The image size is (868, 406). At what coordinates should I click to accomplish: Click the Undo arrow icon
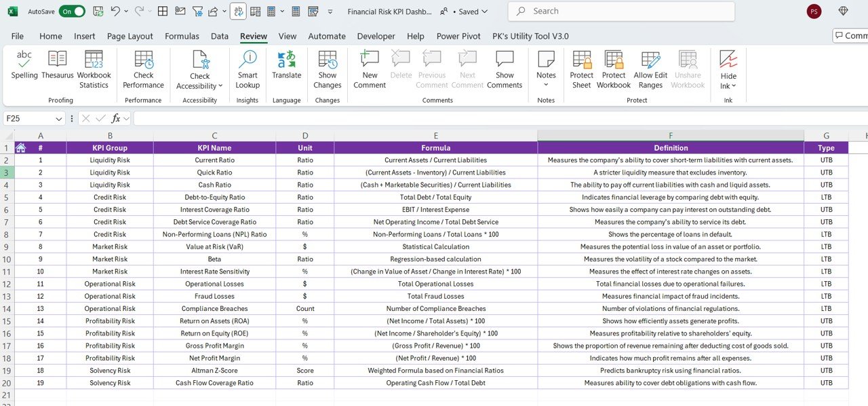click(115, 12)
